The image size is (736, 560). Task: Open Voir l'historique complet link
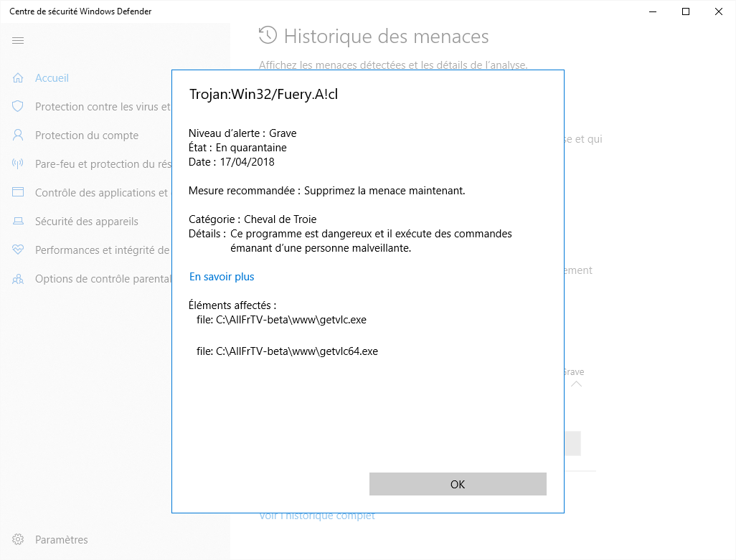click(x=317, y=516)
